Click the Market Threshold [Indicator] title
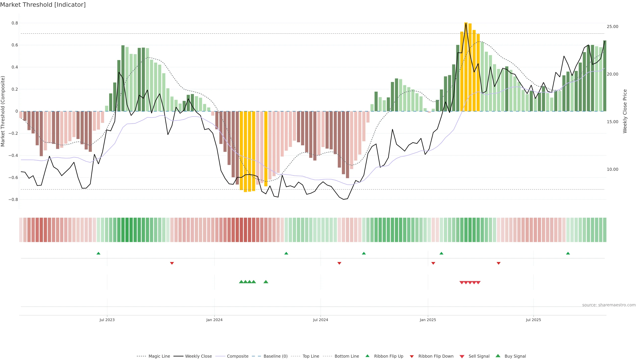The height and width of the screenshot is (362, 644). pyautogui.click(x=43, y=5)
